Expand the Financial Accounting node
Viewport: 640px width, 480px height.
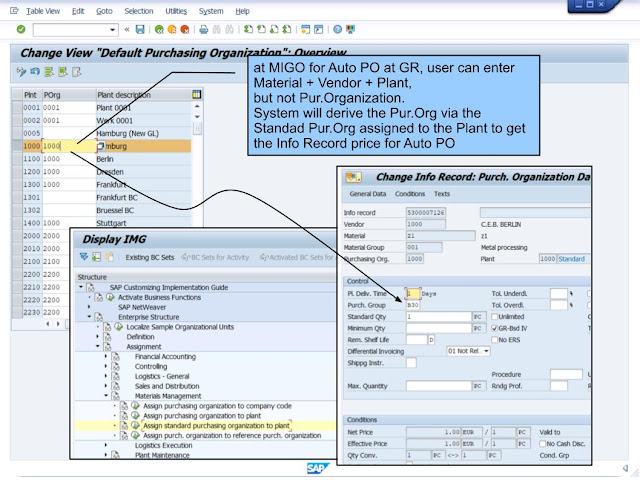click(x=106, y=356)
